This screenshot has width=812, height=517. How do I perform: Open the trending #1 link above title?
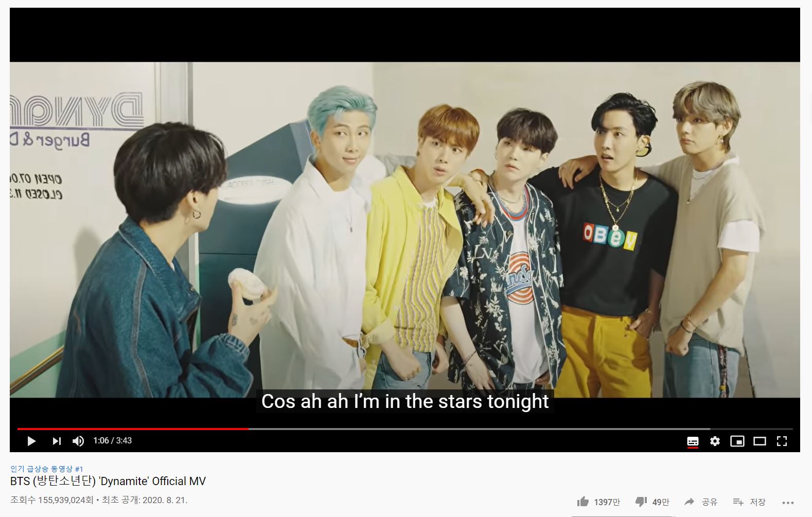pyautogui.click(x=46, y=469)
